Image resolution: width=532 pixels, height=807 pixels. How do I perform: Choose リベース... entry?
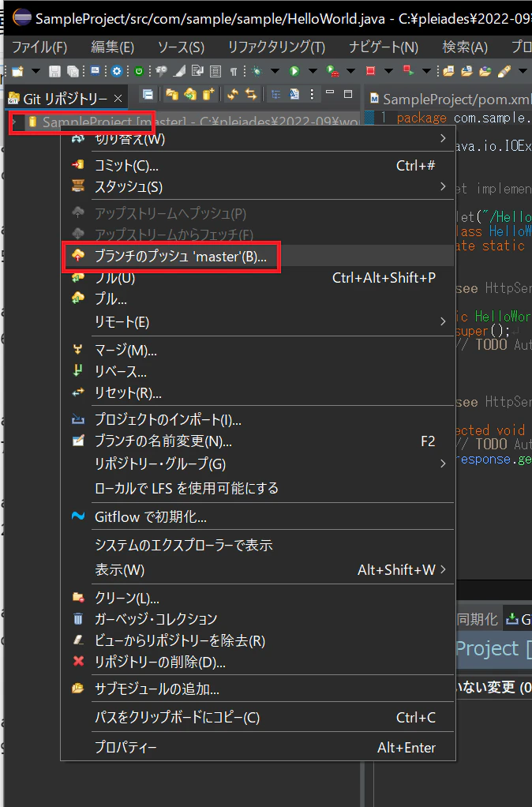[258, 372]
